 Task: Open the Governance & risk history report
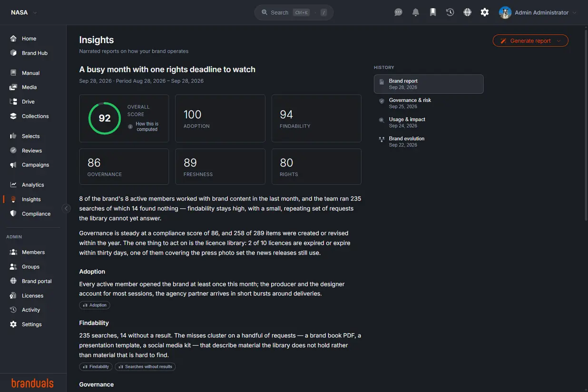429,103
